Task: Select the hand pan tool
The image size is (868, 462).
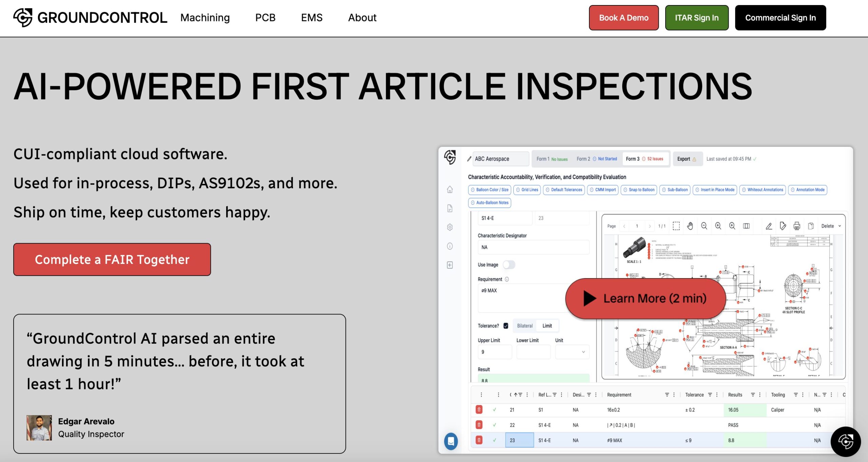Action: pos(690,226)
